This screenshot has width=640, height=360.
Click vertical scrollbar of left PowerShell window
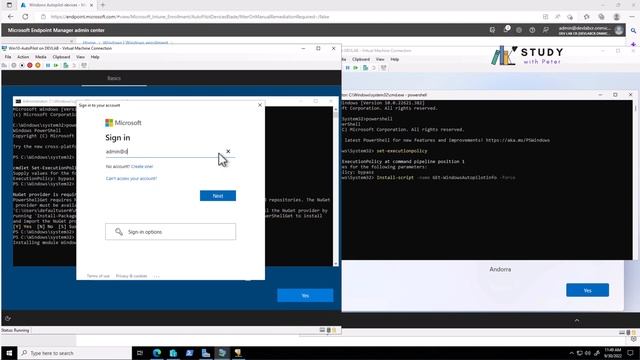pos(336,187)
